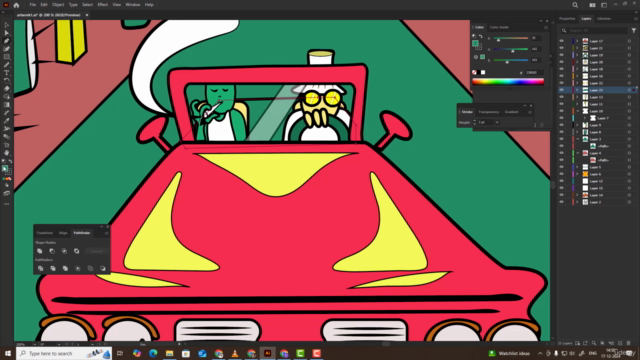Click the Expand button in Pathfinder panel
The height and width of the screenshot is (360, 640).
click(97, 251)
